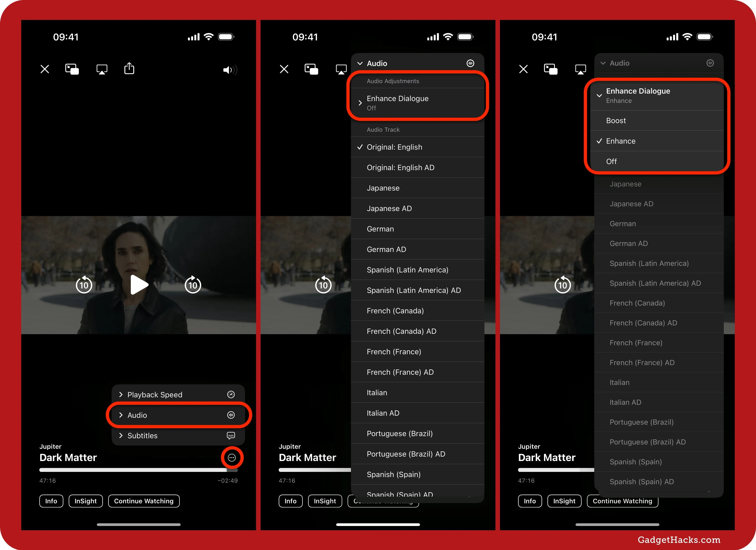The image size is (756, 550).
Task: Click the progress bar in right screen
Action: (x=556, y=470)
